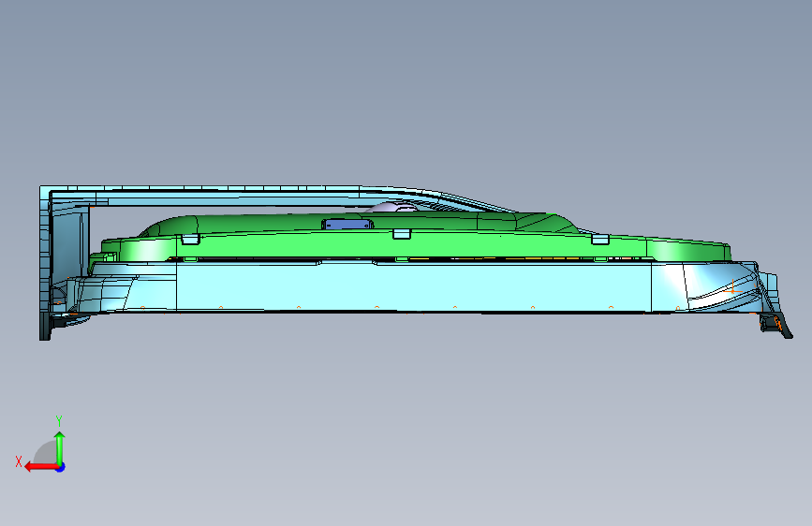Select the light gray dome part above green cover
Screen dimensions: 812x526
[x=391, y=208]
